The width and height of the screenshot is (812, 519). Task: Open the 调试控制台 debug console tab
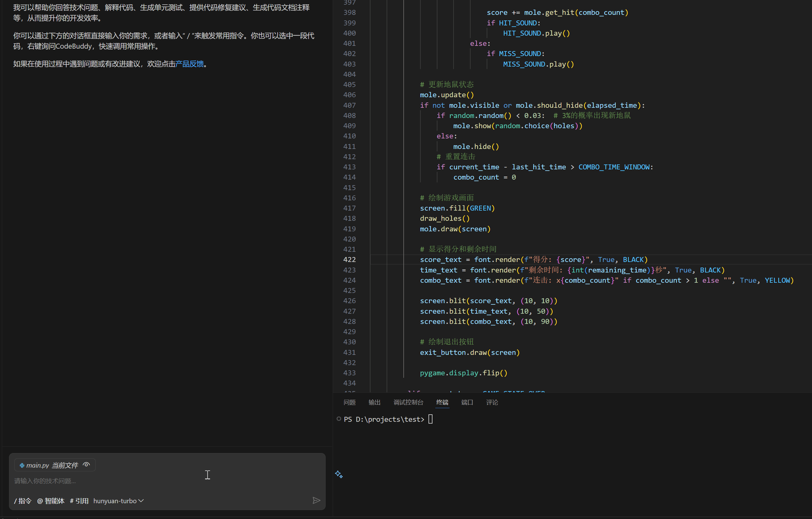pos(408,402)
